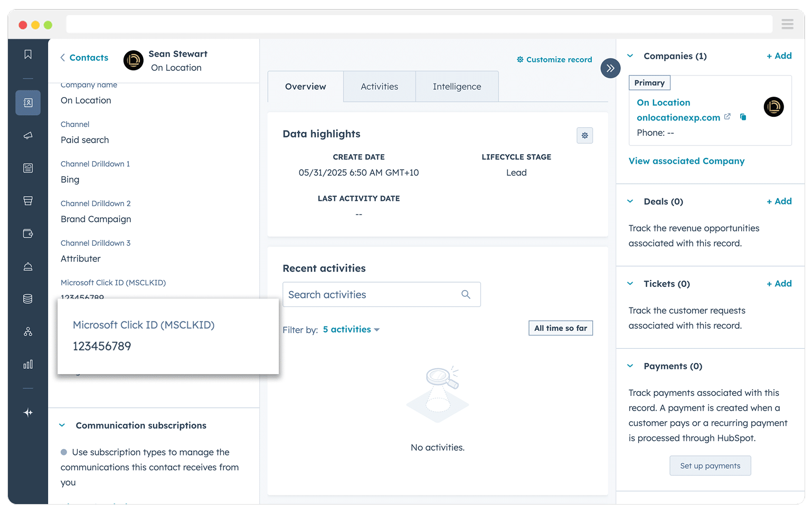812x512 pixels.
Task: Collapse the right sidebar with double-arrow button
Action: [x=610, y=68]
